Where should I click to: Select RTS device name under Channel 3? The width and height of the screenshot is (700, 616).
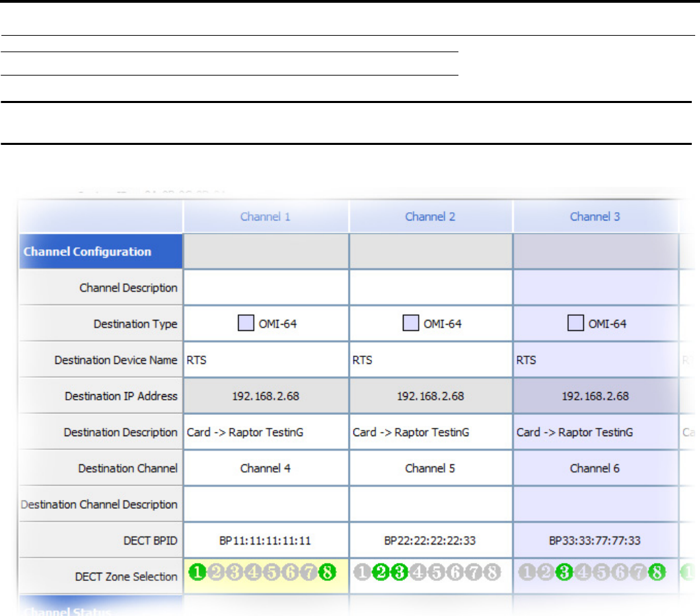pos(526,360)
